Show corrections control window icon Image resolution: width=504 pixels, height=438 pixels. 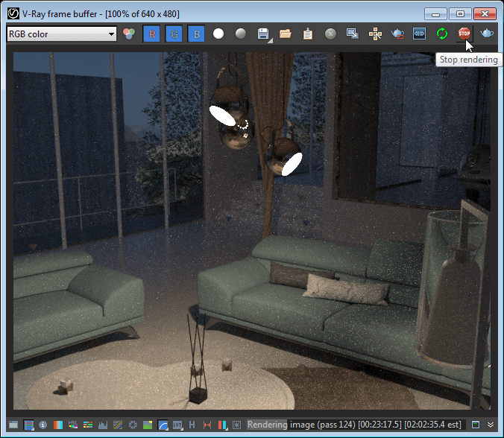pos(13,425)
